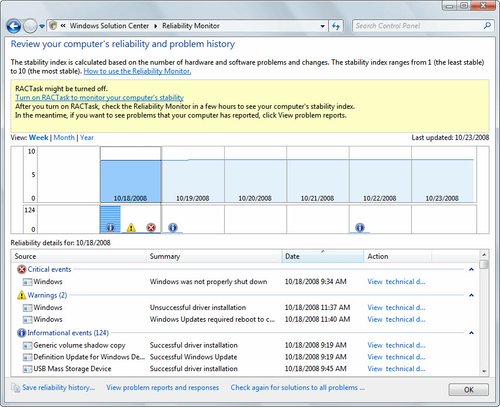500x407 pixels.
Task: Select the 10/19/2008 chart column
Action: tap(193, 175)
